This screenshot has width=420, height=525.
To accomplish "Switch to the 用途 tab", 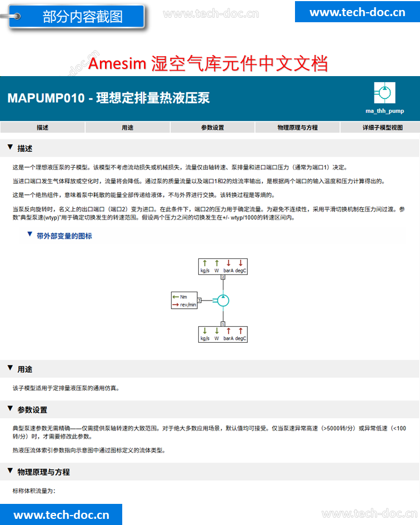I will click(x=127, y=128).
